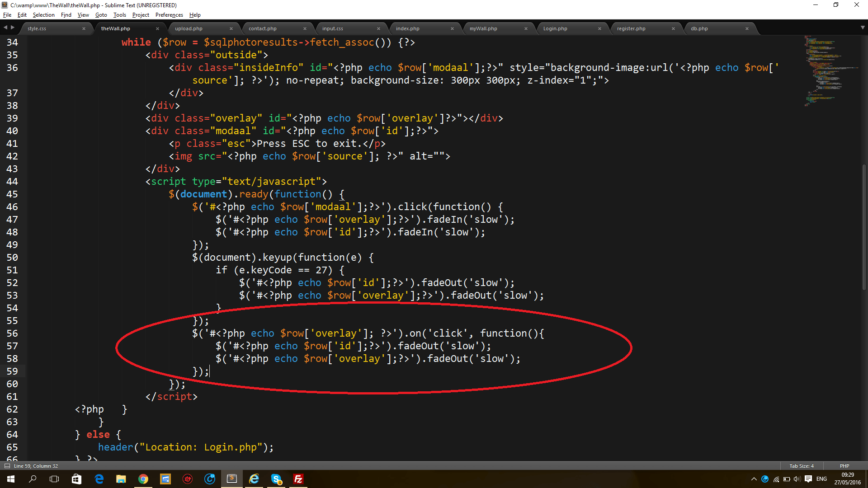Screen dimensions: 868x488
Task: Open Google Chrome from the taskbar
Action: 143,479
